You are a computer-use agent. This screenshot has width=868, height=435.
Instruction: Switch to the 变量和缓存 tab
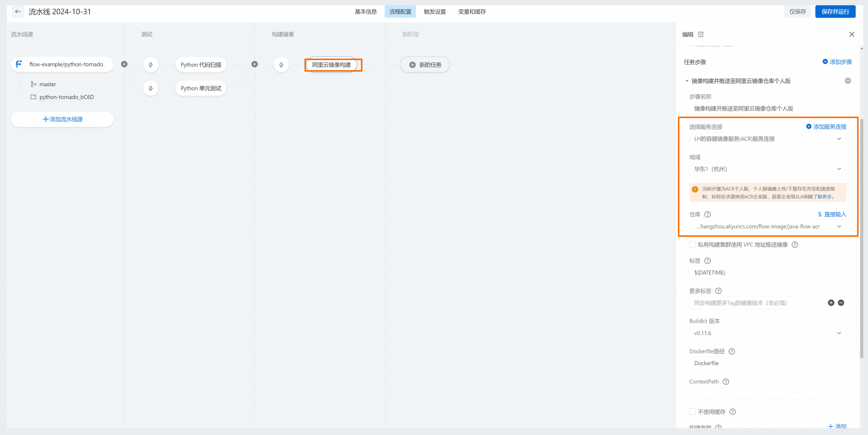point(472,12)
